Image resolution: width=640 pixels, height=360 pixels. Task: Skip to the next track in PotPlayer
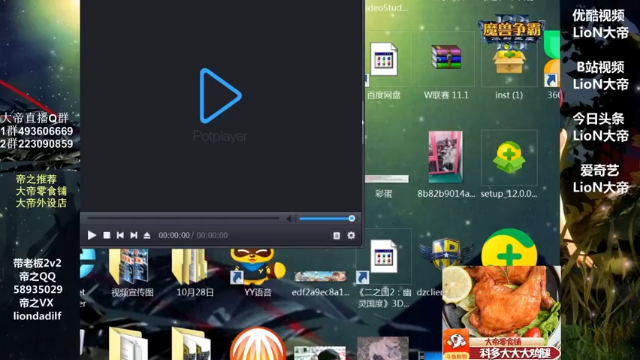click(x=133, y=235)
